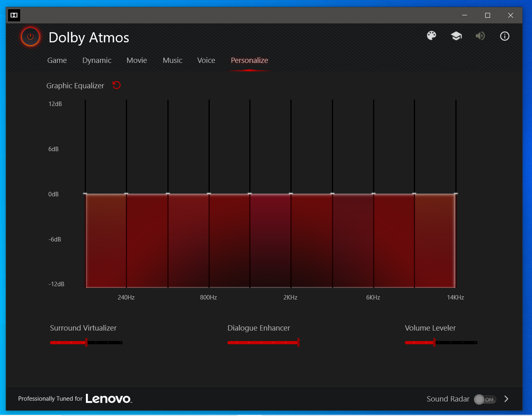Viewport: 532px width, 416px height.
Task: Click the speaker volume icon
Action: click(x=480, y=36)
